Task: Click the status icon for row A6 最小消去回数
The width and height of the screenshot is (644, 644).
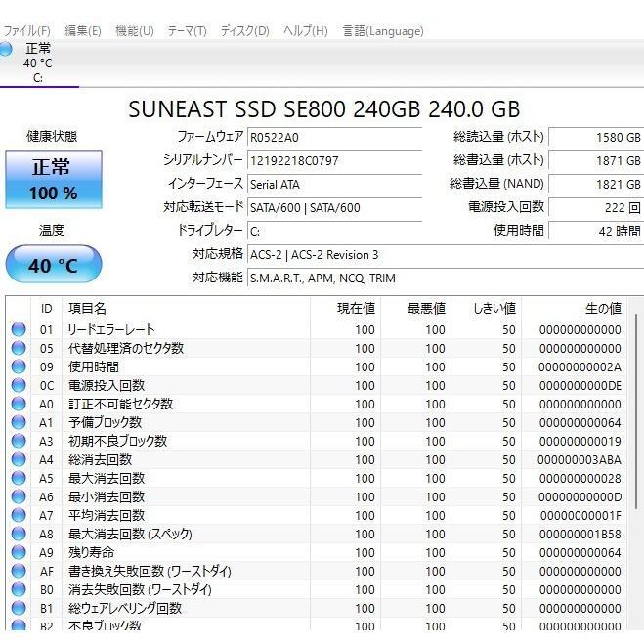Action: coord(19,496)
